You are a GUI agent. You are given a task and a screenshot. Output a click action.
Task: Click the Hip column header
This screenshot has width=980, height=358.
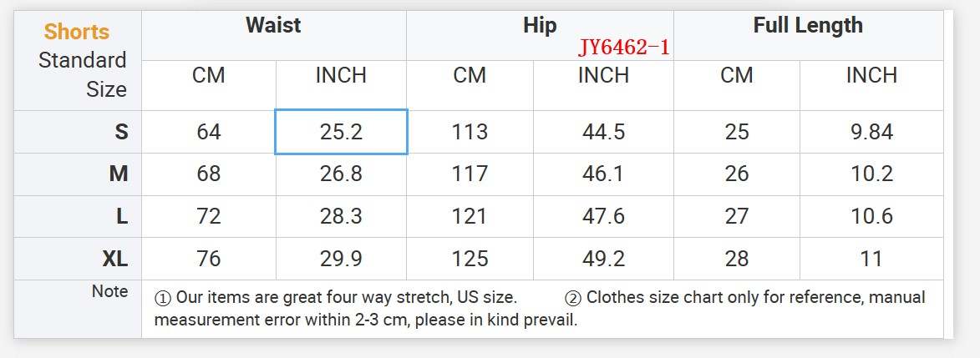click(539, 25)
